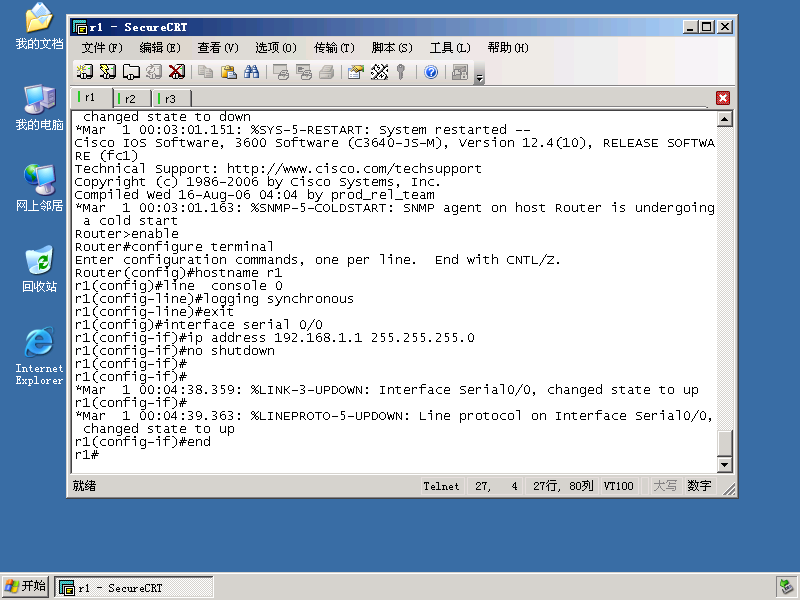Image resolution: width=800 pixels, height=600 pixels.
Task: Click the Print Screen icon
Action: point(281,72)
